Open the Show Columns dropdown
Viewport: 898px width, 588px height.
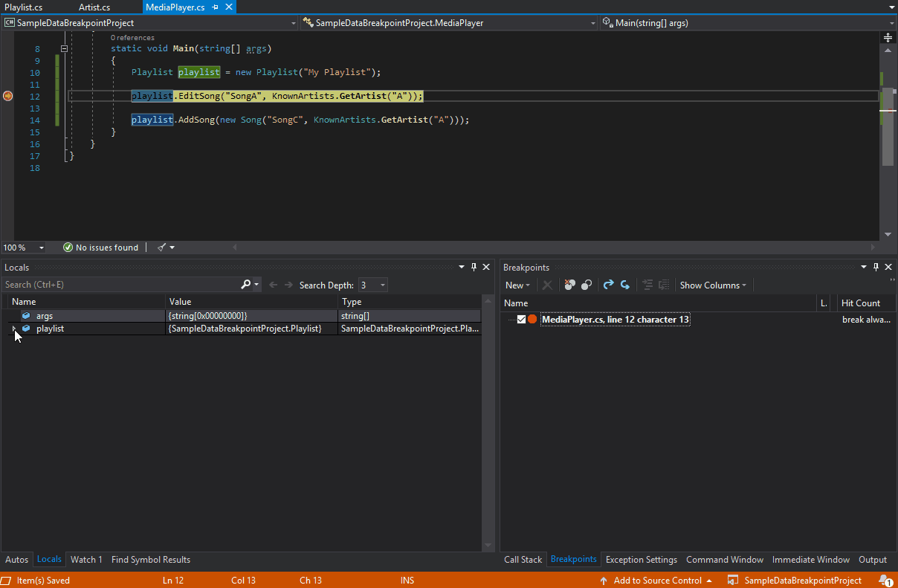pos(713,285)
